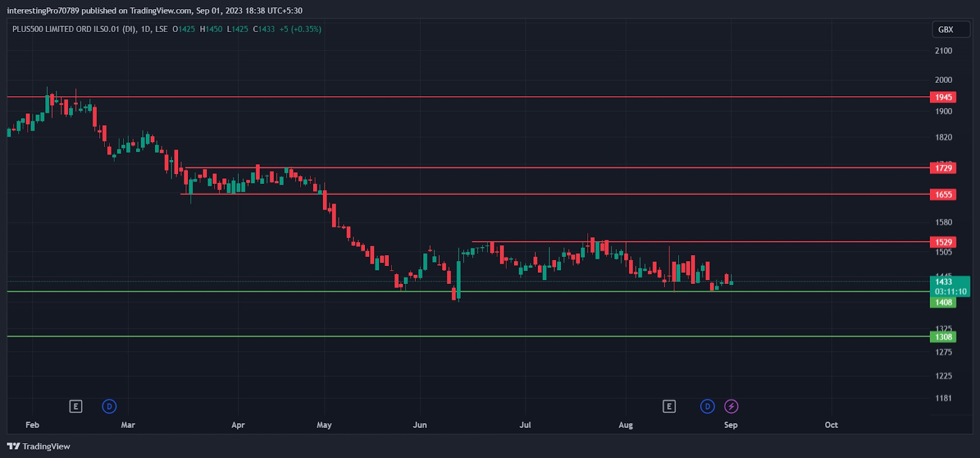This screenshot has width=980, height=458.
Task: Click the close value C1433
Action: click(264, 29)
